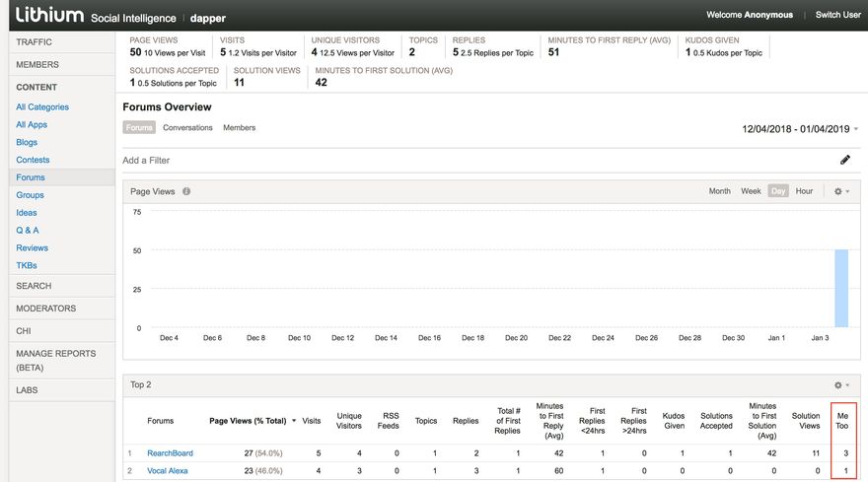Click the Jan 3 page views bar
The image size is (868, 482).
840,289
